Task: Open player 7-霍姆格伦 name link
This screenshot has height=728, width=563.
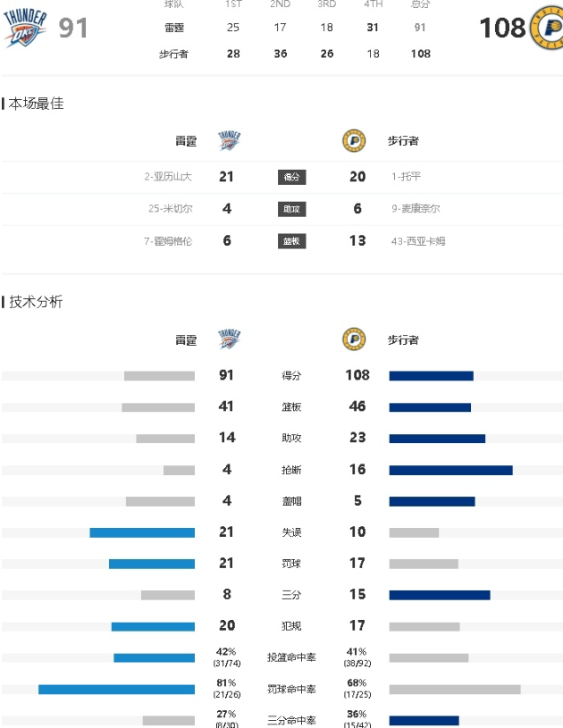Action: (x=168, y=241)
